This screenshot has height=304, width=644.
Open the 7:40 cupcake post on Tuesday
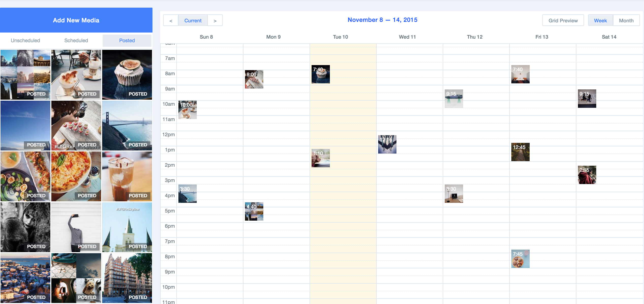click(x=320, y=74)
